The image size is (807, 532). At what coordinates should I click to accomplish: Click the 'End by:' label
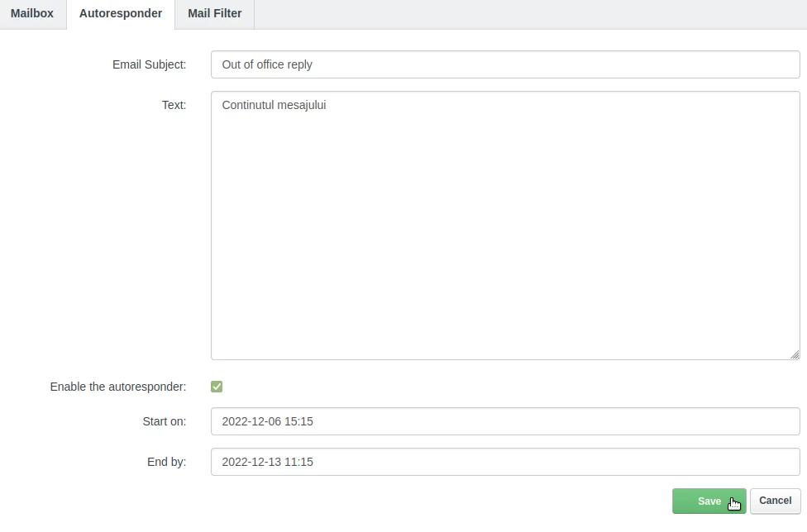(x=166, y=462)
